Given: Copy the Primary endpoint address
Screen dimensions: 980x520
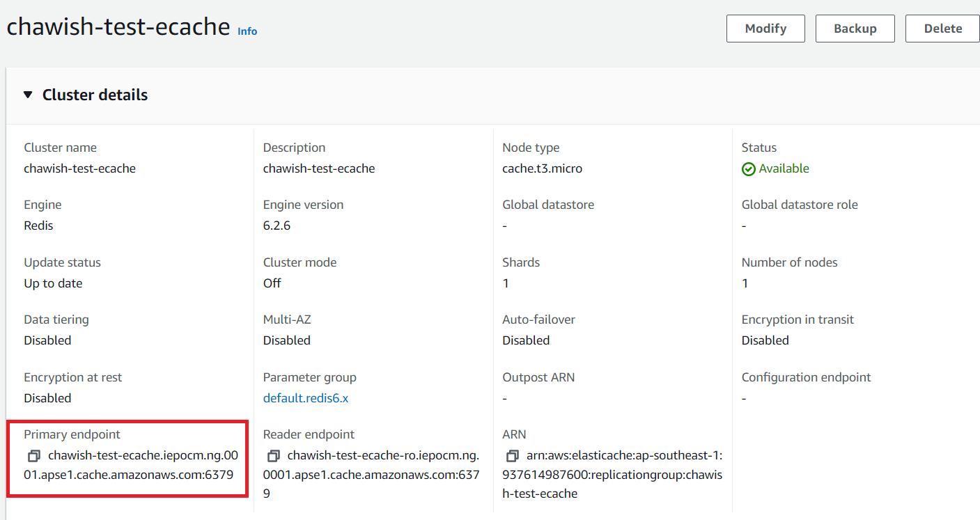Looking at the screenshot, I should click(33, 456).
